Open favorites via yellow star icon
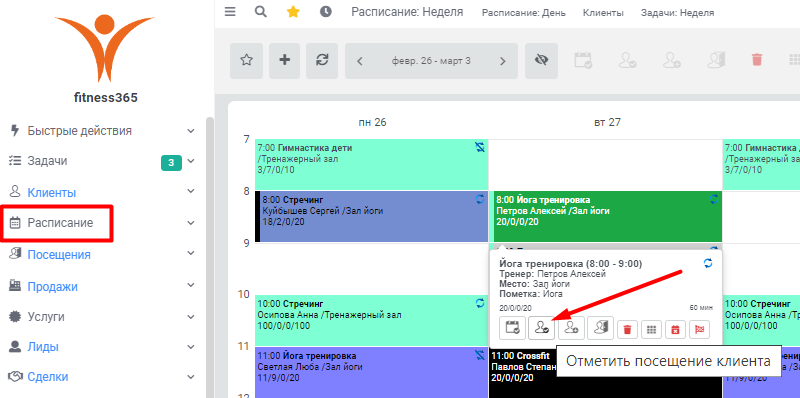The width and height of the screenshot is (800, 398). [x=293, y=12]
